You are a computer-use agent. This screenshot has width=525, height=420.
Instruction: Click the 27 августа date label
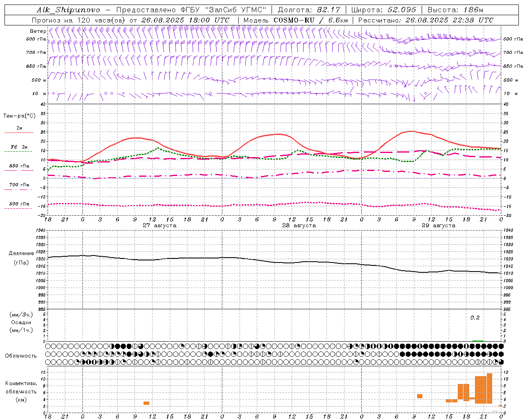click(160, 226)
